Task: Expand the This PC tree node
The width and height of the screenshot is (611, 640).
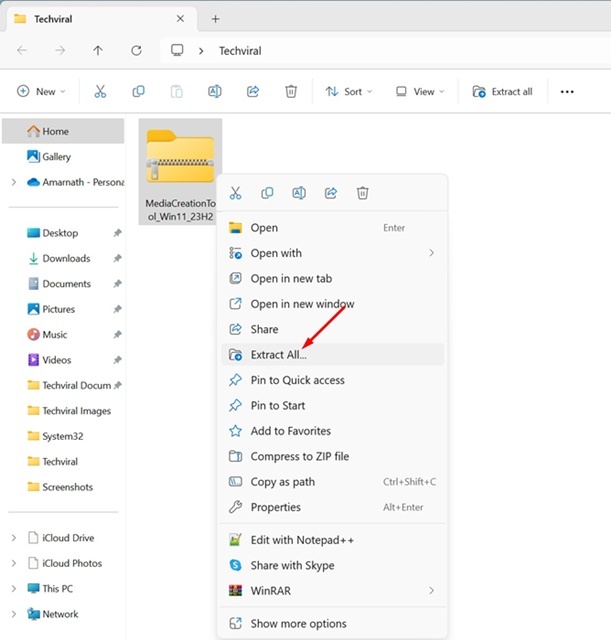Action: click(x=14, y=589)
